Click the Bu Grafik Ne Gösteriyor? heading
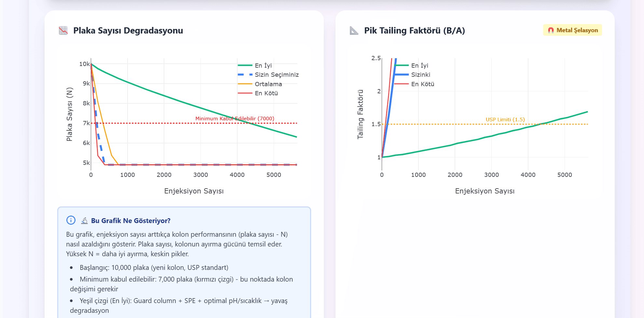Viewport: 644px width, 318px height. pyautogui.click(x=130, y=221)
